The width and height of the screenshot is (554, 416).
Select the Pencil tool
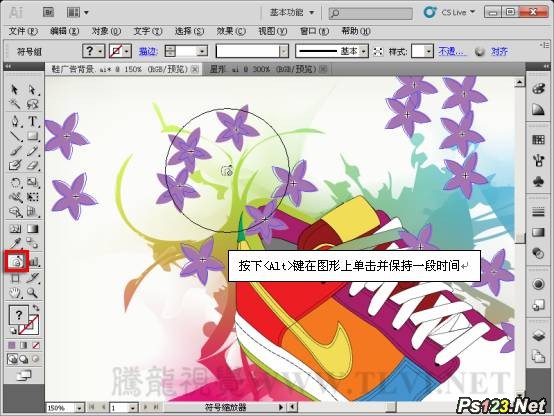32,151
